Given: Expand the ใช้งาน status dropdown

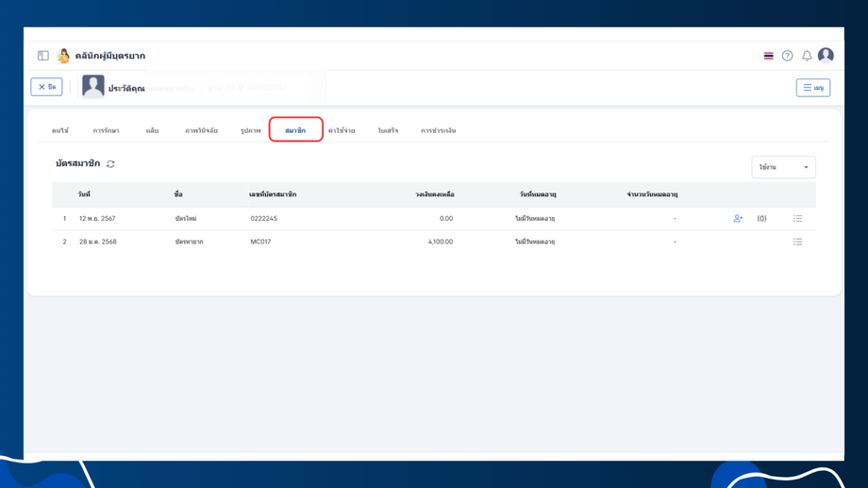Looking at the screenshot, I should 783,167.
